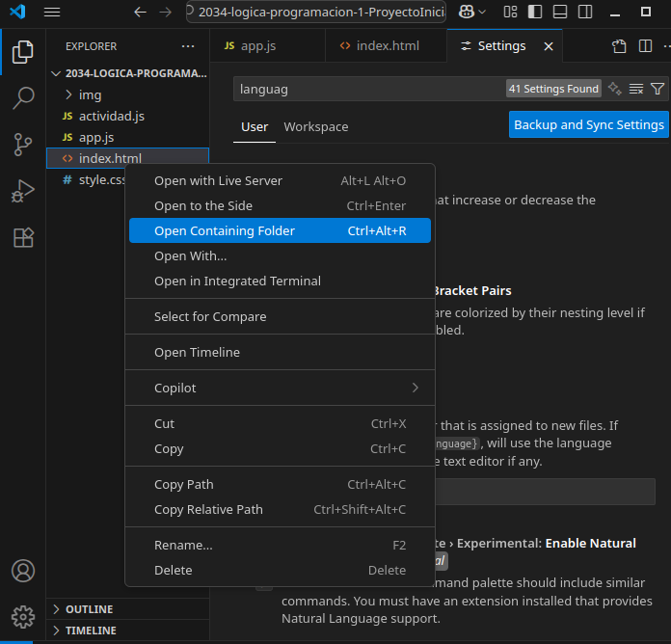Viewport: 671px width, 644px height.
Task: Toggle the bottom panel
Action: click(560, 12)
